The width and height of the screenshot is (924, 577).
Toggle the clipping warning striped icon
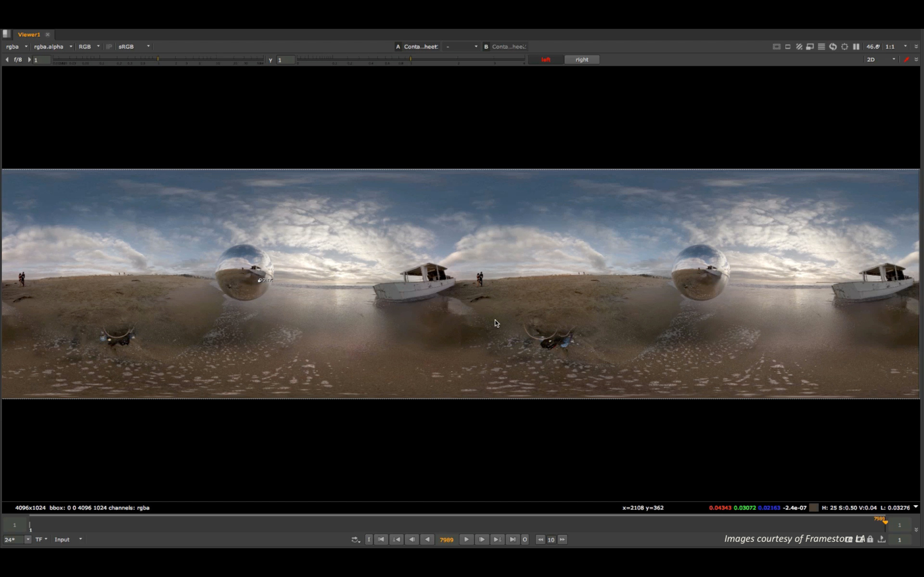pos(799,46)
